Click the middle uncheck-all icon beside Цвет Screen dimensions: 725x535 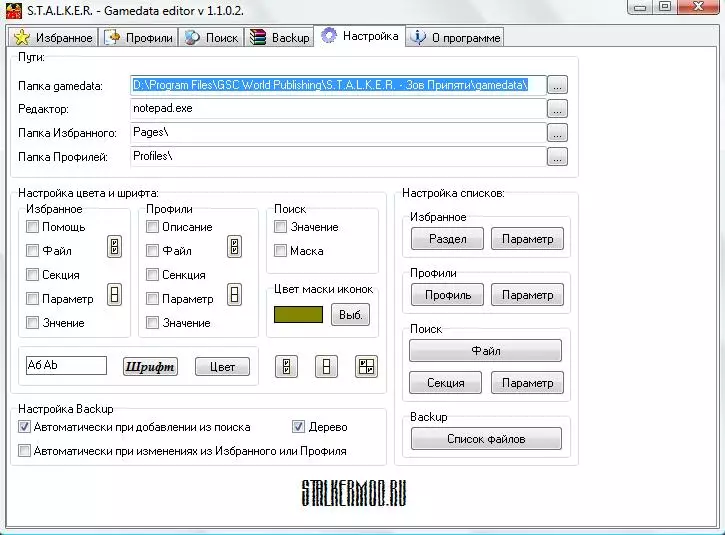pos(326,367)
